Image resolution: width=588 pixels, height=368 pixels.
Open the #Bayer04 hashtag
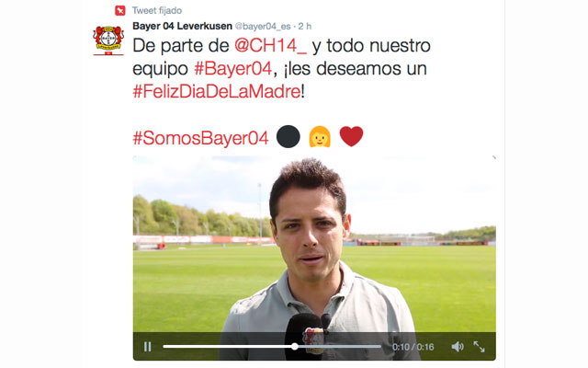point(232,69)
